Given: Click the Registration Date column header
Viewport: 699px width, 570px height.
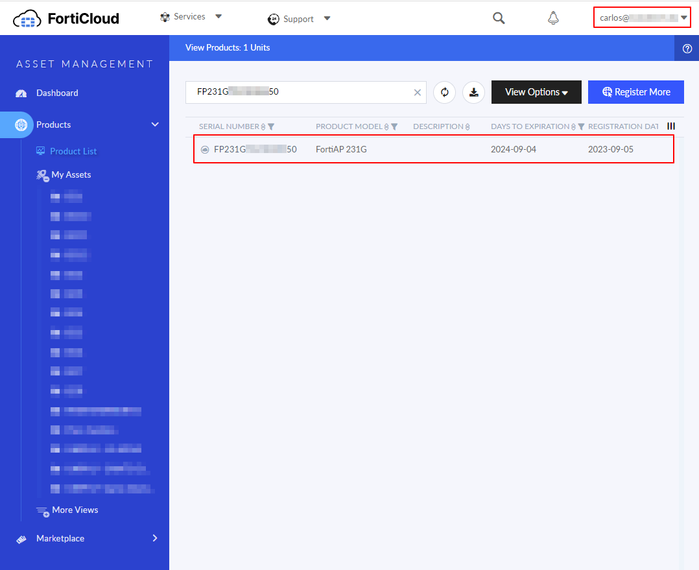Looking at the screenshot, I should (x=623, y=127).
